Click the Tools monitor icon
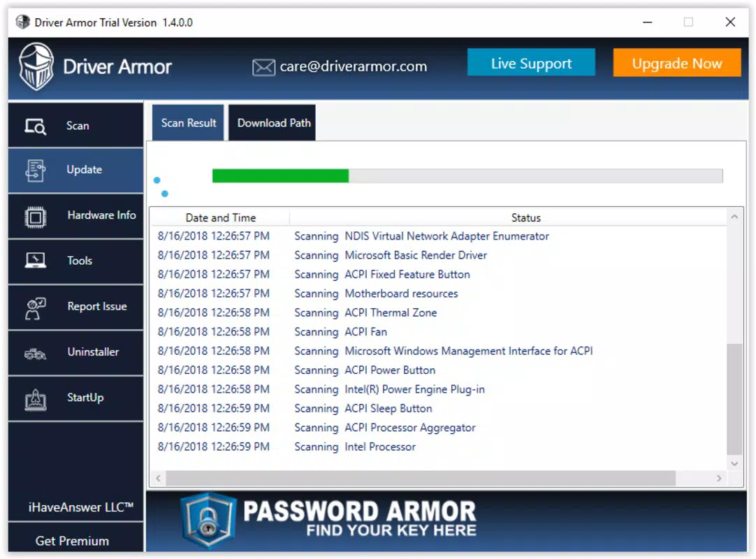Screen dimensions: 756x559 coord(35,261)
